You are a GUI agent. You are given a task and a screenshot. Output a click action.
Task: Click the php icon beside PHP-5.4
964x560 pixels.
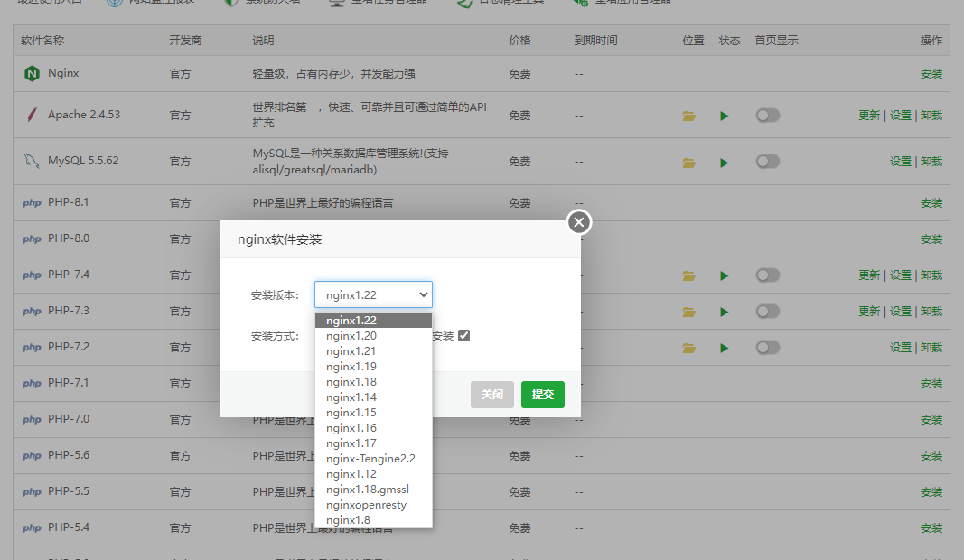click(32, 528)
